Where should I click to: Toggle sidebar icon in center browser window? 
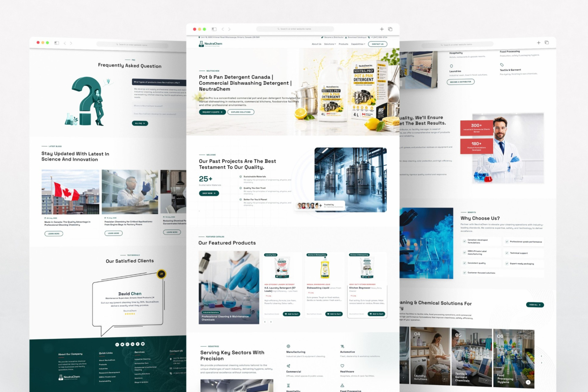click(214, 29)
